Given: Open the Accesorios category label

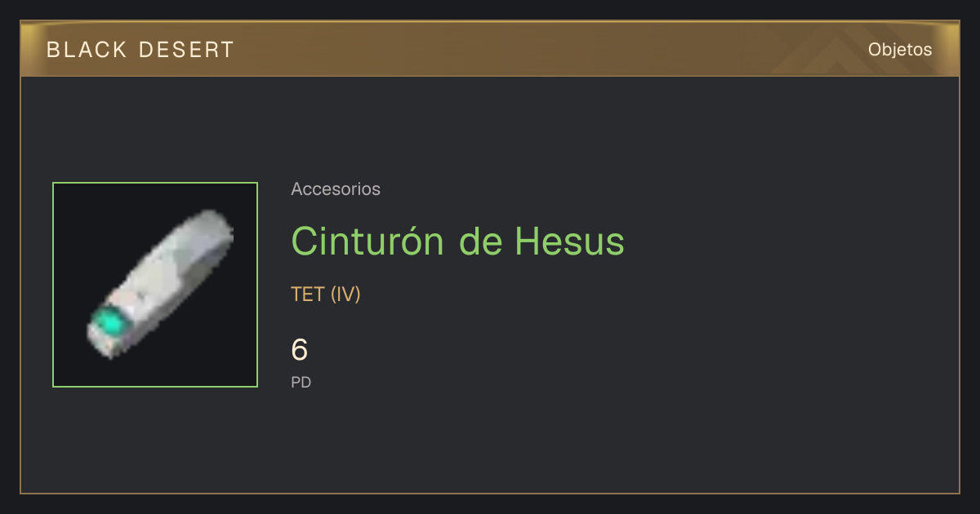Looking at the screenshot, I should point(336,189).
